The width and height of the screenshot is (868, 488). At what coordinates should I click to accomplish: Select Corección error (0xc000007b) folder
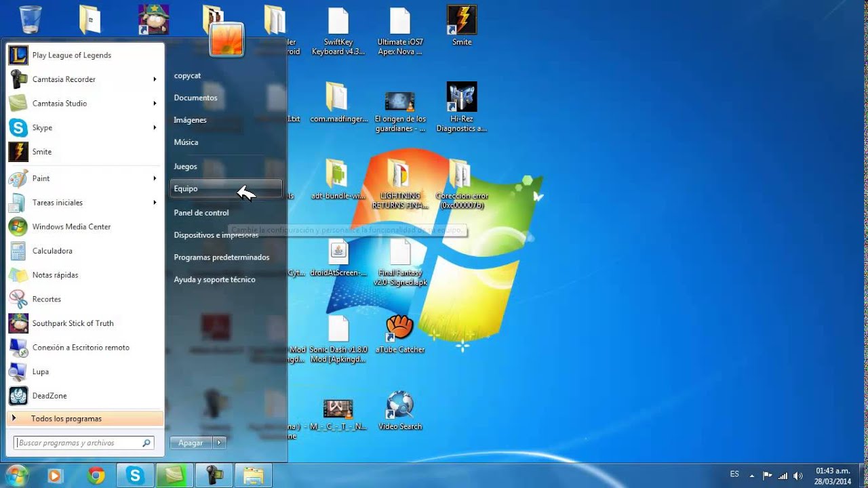462,184
